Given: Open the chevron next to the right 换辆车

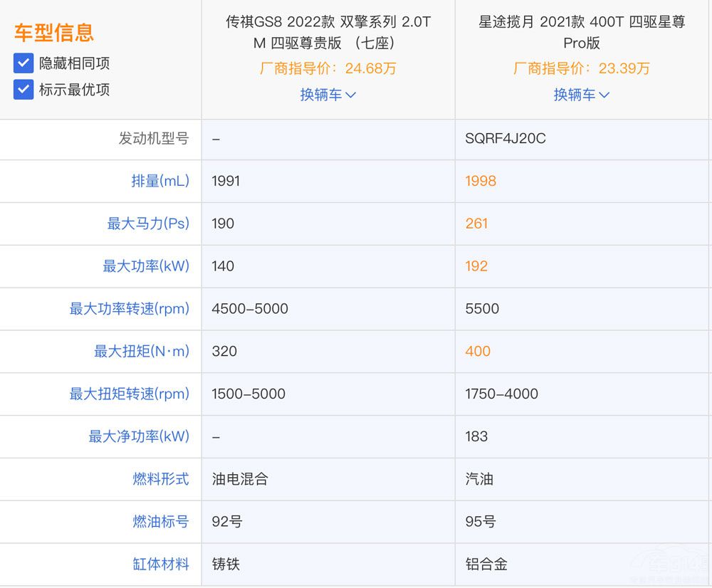Looking at the screenshot, I should (604, 95).
